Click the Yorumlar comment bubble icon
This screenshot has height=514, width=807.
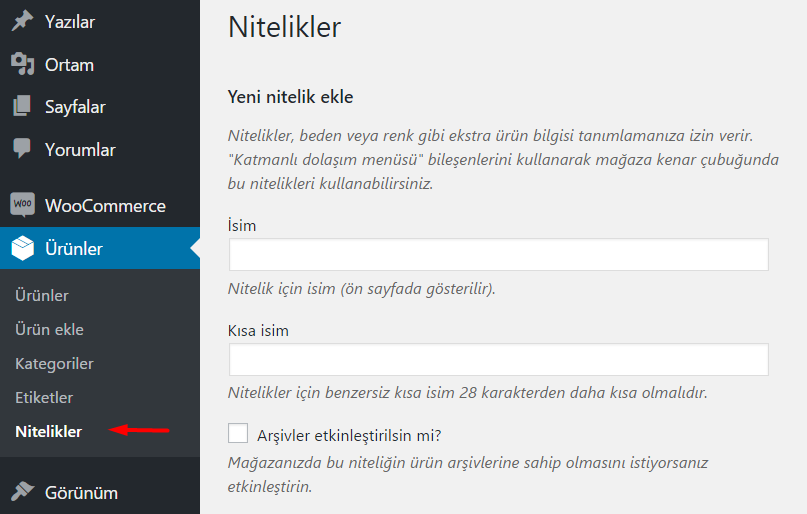click(x=23, y=149)
